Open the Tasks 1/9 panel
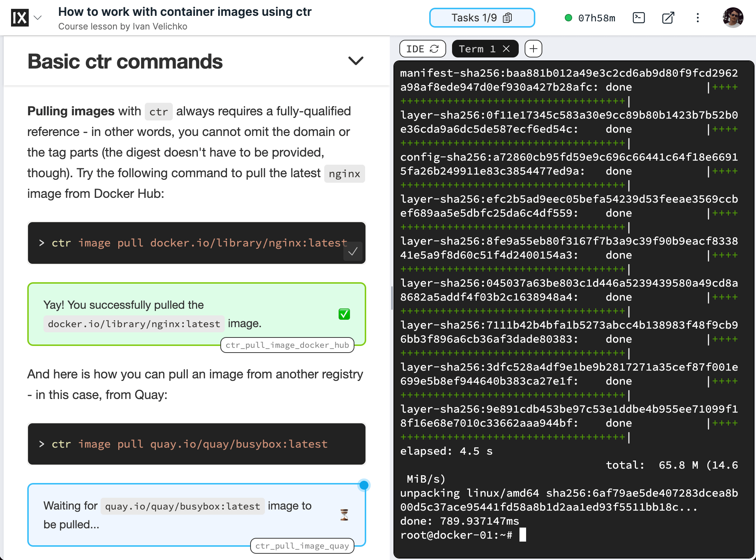Viewport: 756px width, 560px height. [482, 18]
